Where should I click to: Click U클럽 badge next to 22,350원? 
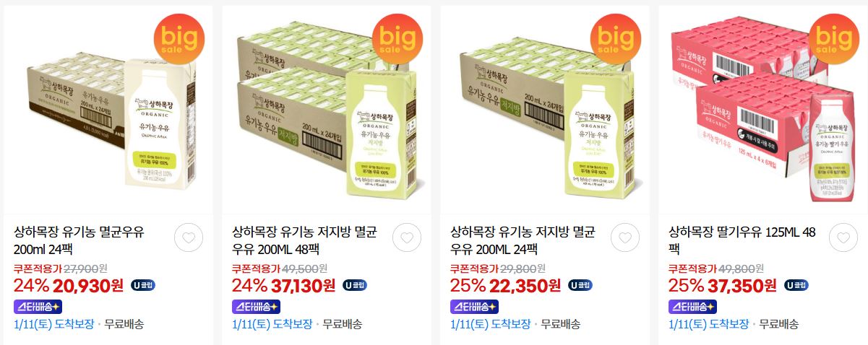(x=580, y=285)
